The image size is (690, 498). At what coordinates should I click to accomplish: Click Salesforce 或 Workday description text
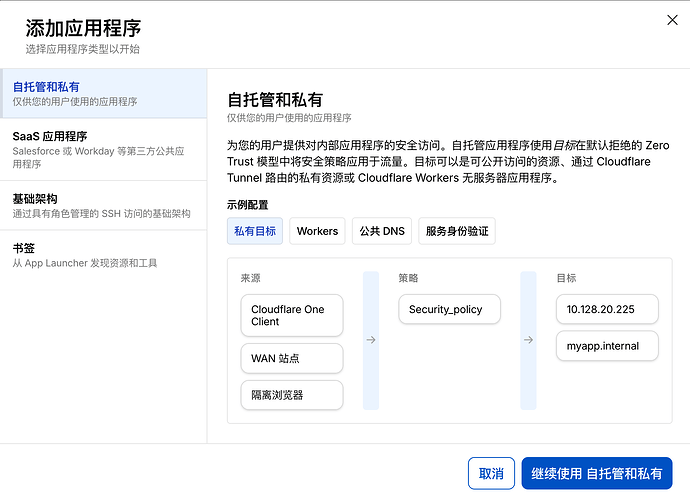click(x=98, y=157)
